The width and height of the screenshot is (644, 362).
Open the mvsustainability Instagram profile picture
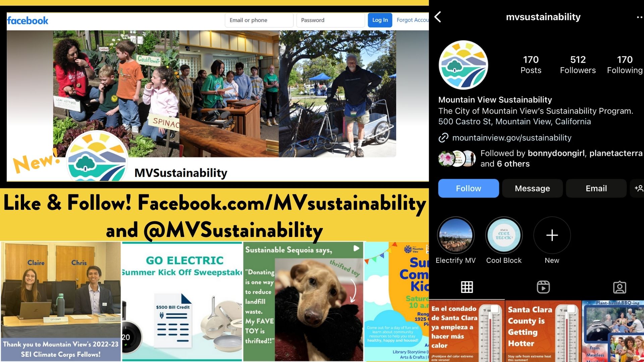point(463,65)
